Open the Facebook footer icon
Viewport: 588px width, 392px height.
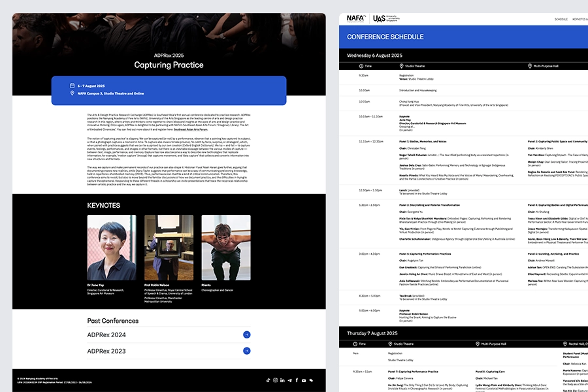(x=297, y=380)
